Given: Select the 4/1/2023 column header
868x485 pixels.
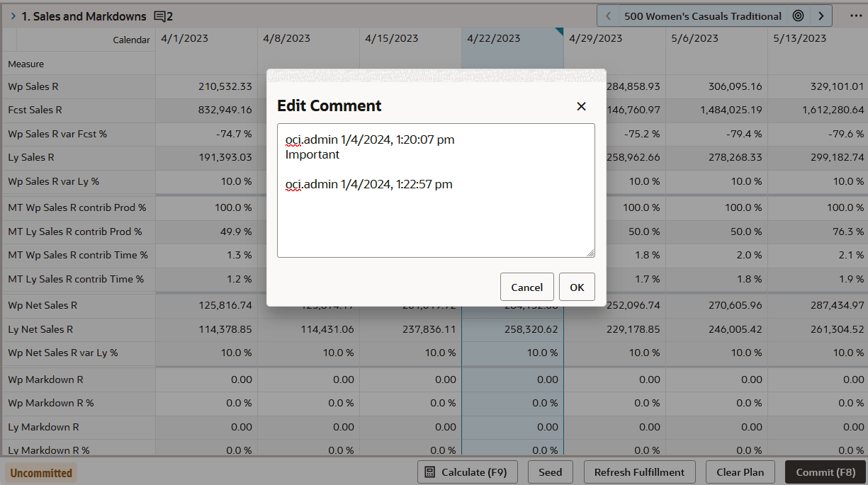Looking at the screenshot, I should [x=184, y=39].
